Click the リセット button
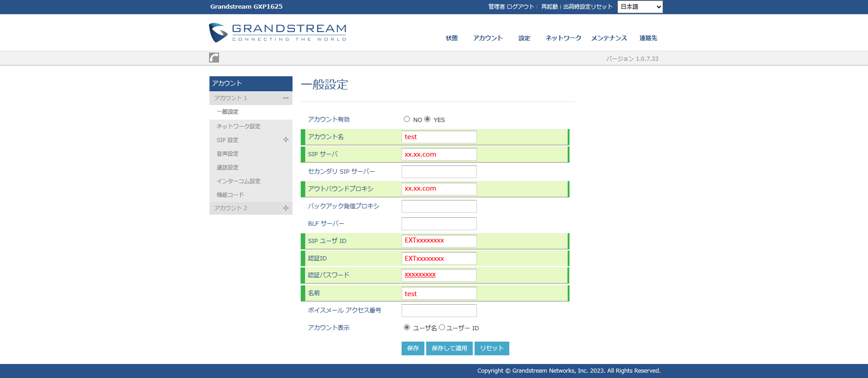The width and height of the screenshot is (868, 378). pyautogui.click(x=492, y=348)
